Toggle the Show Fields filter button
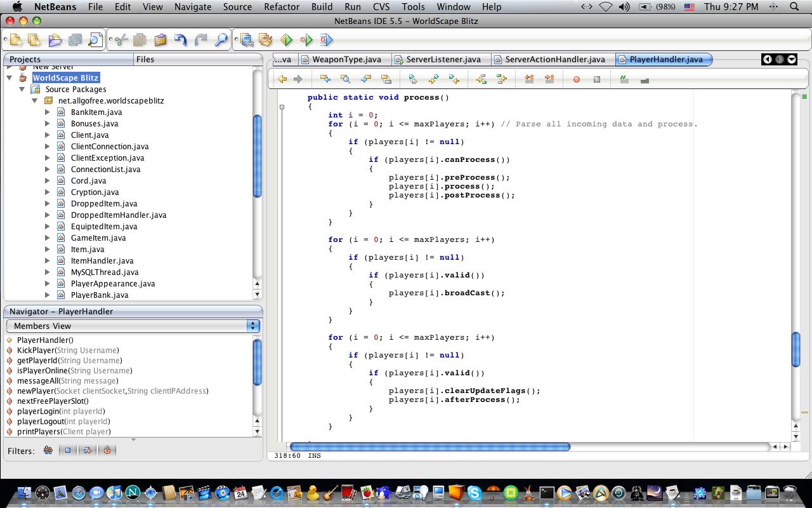 68,450
